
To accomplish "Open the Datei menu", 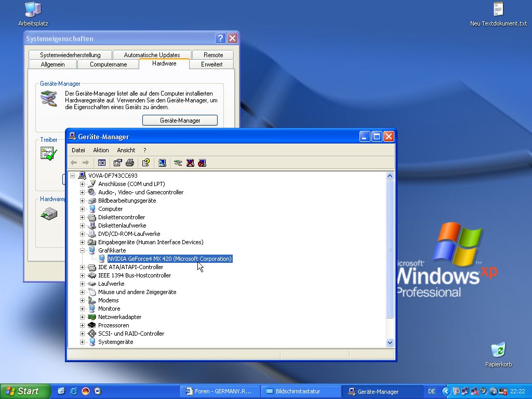I will [78, 150].
